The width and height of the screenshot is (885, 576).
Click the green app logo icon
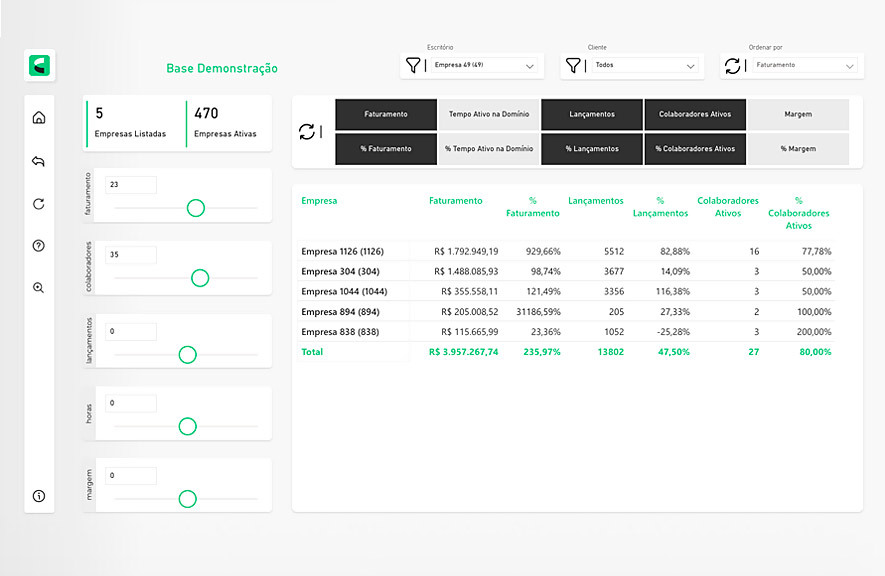coord(40,66)
